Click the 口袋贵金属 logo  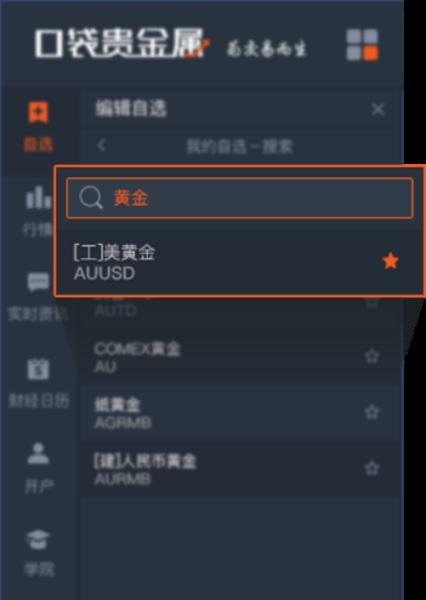[x=121, y=43]
